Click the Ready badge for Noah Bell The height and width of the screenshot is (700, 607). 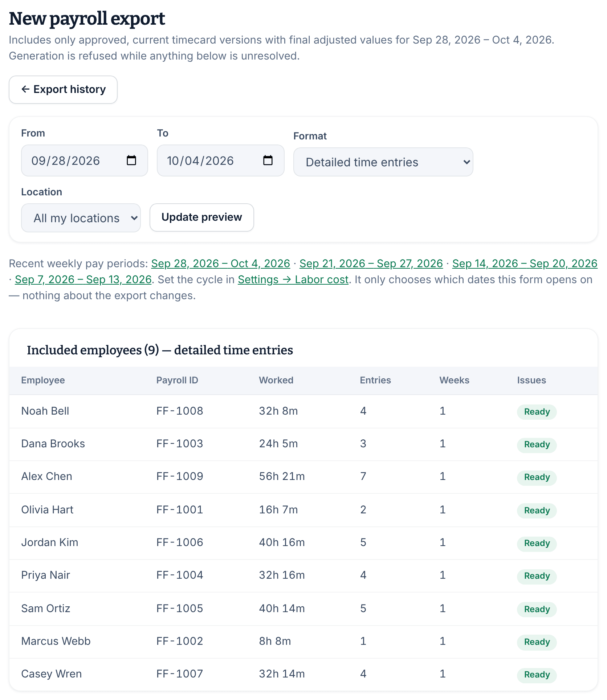click(537, 412)
